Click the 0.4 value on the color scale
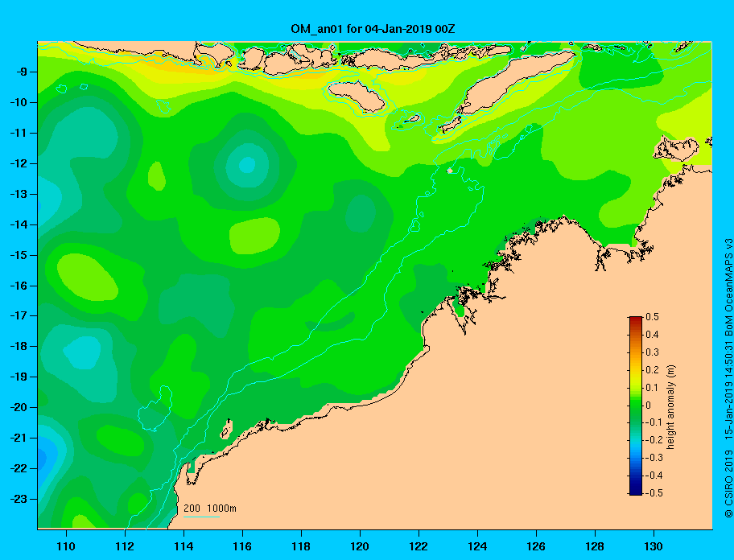 click(652, 335)
